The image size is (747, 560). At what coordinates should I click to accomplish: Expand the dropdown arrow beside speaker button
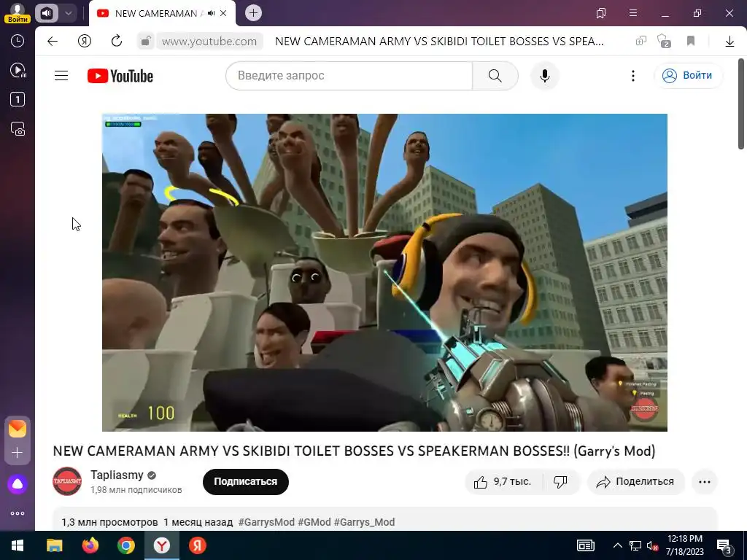coord(68,13)
